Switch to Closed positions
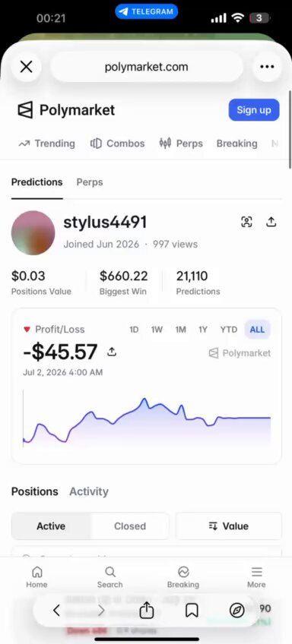 click(x=130, y=526)
